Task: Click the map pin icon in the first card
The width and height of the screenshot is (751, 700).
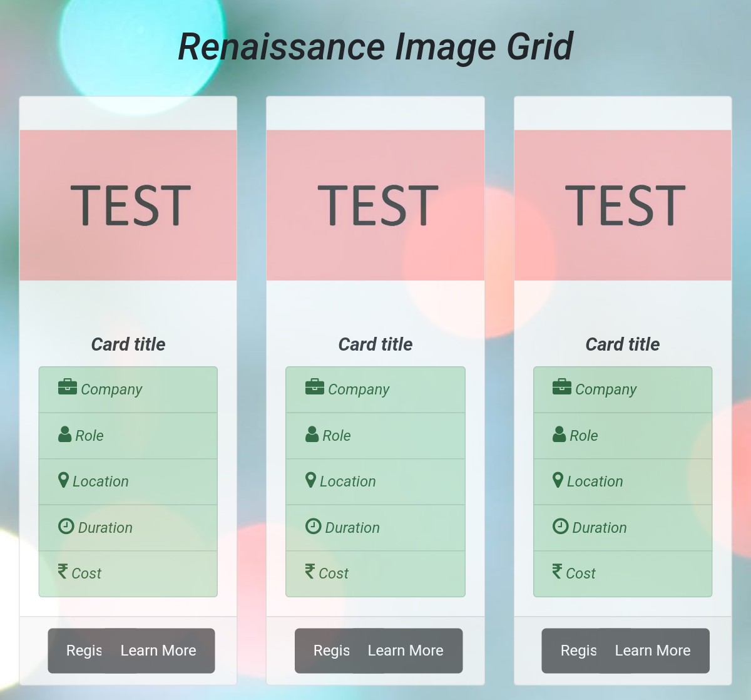Action: (63, 480)
